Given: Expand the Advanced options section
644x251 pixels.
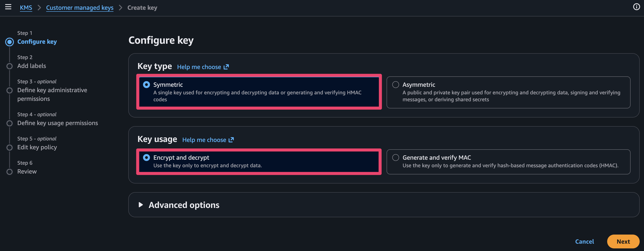Looking at the screenshot, I should [184, 205].
